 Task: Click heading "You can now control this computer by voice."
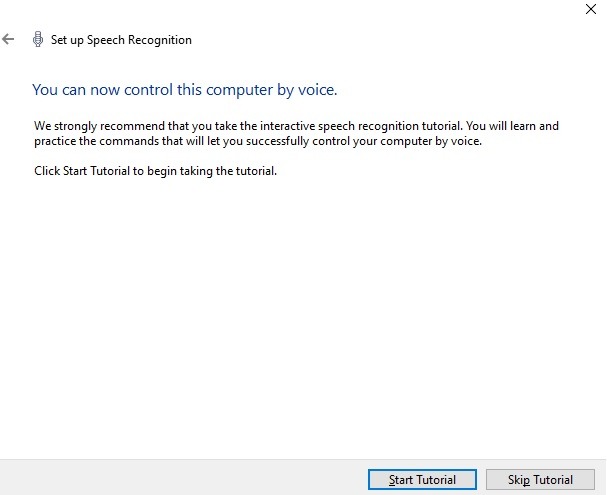185,90
